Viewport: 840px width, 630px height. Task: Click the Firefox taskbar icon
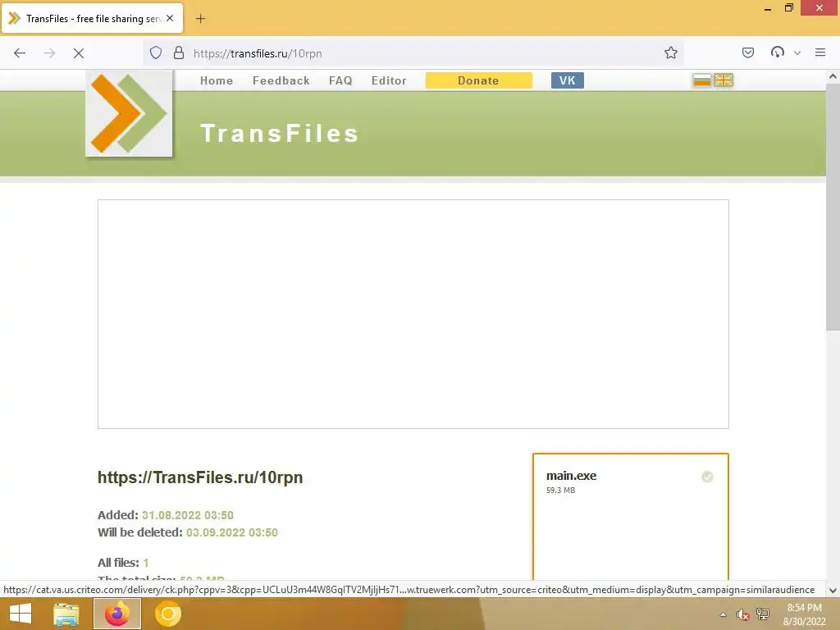point(116,614)
